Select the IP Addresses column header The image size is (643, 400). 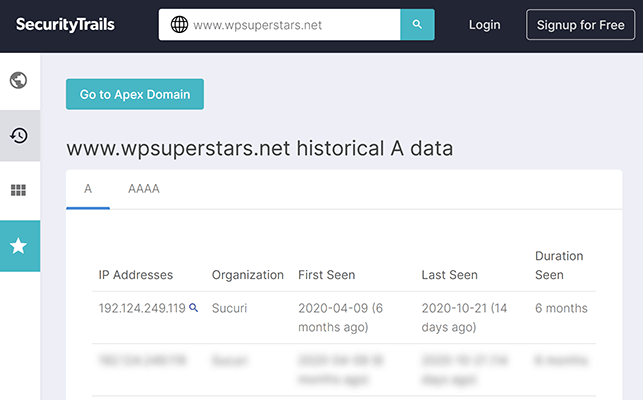coord(136,275)
